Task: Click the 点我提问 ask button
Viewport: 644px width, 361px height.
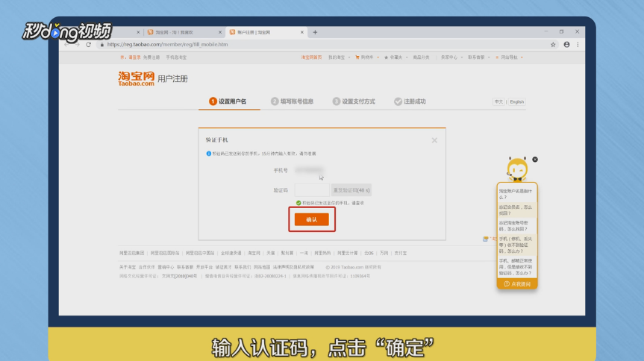Action: (x=517, y=283)
